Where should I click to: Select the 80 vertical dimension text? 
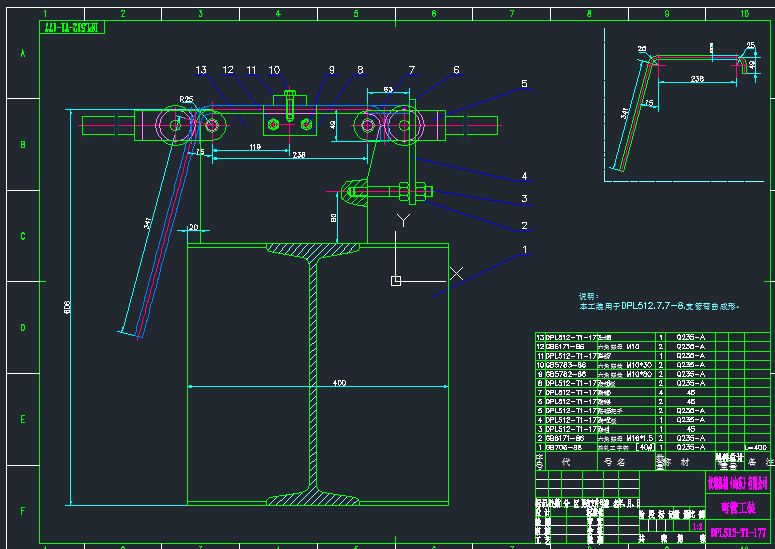[x=332, y=215]
